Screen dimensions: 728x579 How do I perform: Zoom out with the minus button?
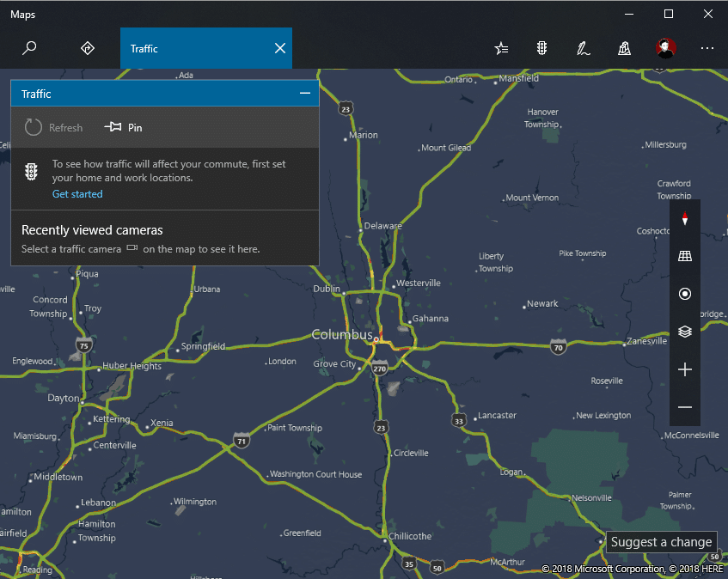(x=685, y=407)
